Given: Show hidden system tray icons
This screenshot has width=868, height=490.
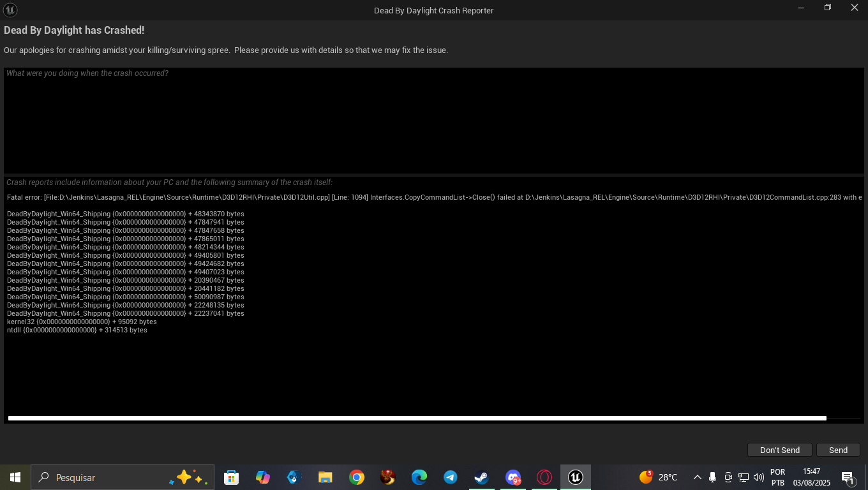Looking at the screenshot, I should [697, 477].
